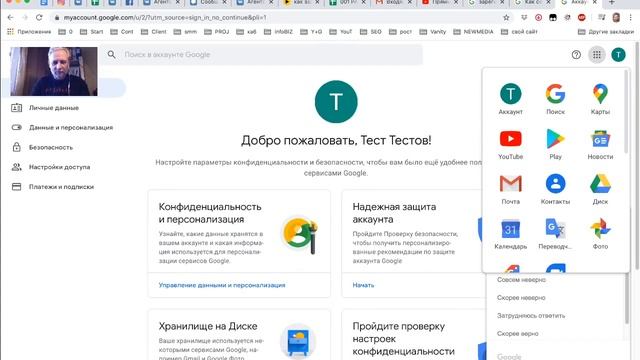Click the Начать link
Image resolution: width=640 pixels, height=360 pixels.
pos(363,285)
